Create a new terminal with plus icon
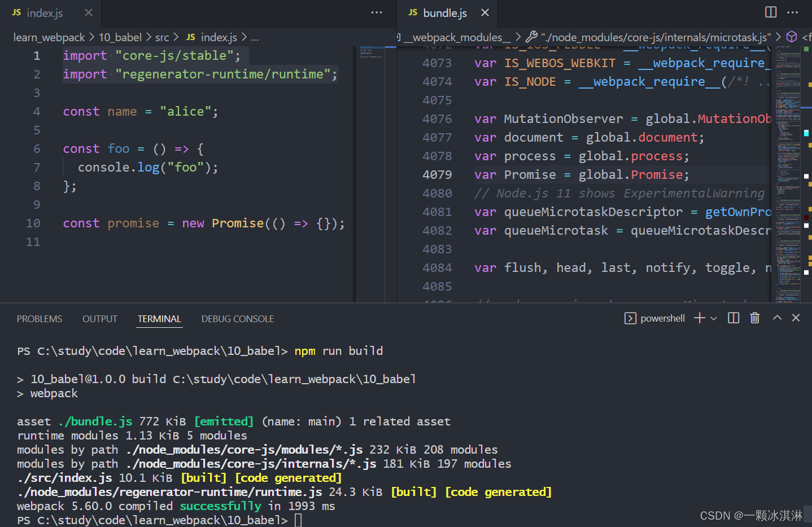Image resolution: width=812 pixels, height=527 pixels. point(700,318)
